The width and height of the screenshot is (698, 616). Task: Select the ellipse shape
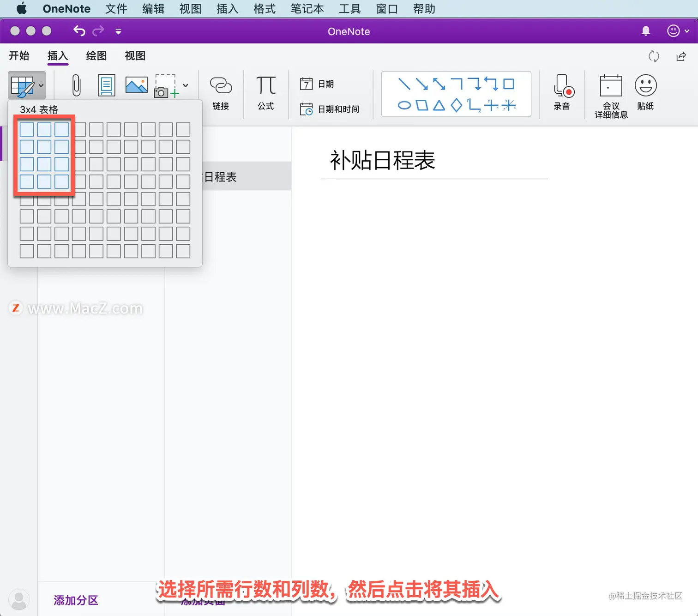[404, 105]
